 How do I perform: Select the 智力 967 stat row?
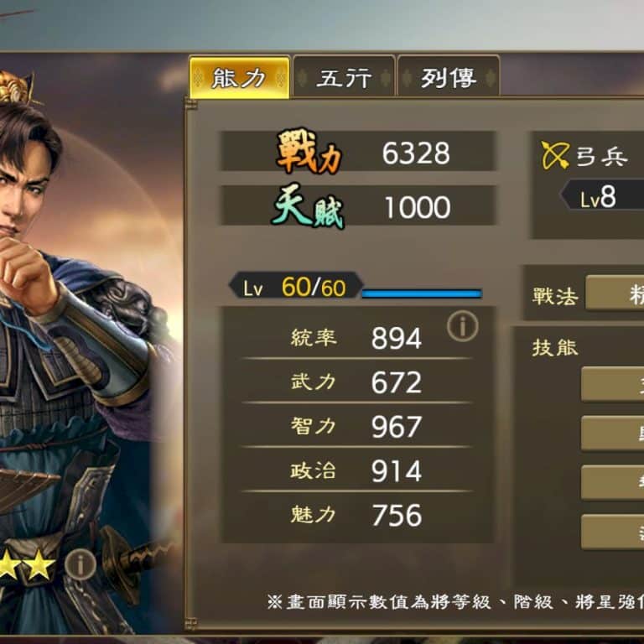pyautogui.click(x=356, y=426)
